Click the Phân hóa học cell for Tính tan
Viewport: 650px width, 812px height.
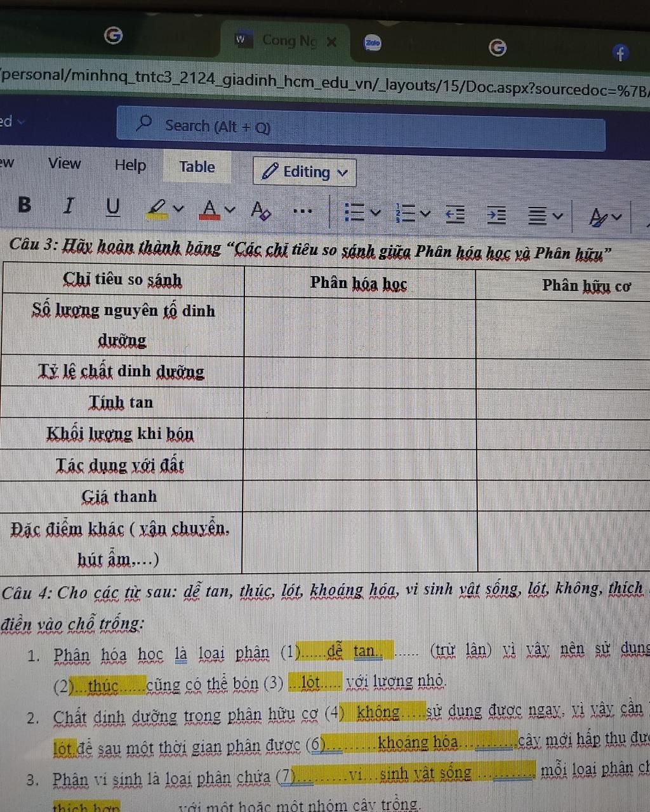pyautogui.click(x=360, y=403)
